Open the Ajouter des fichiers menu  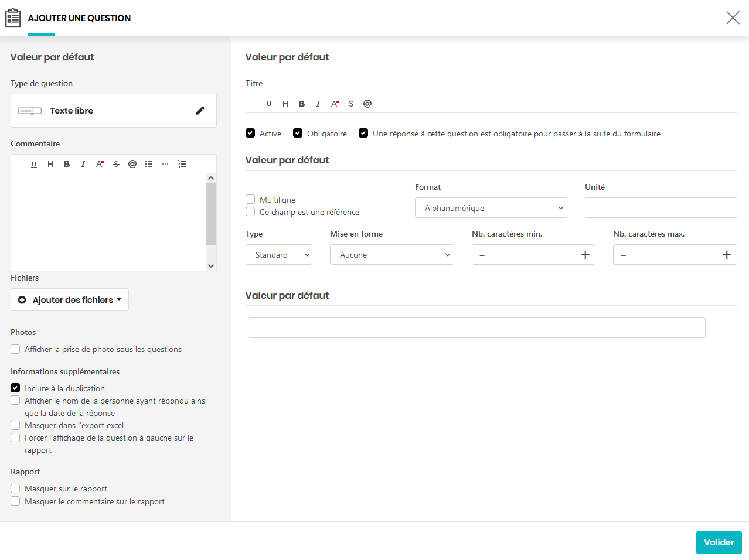tap(70, 300)
